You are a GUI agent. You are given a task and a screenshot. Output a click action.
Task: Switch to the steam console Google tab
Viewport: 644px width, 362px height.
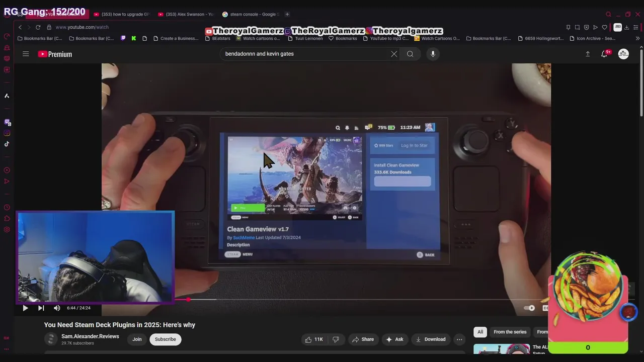[x=251, y=14]
